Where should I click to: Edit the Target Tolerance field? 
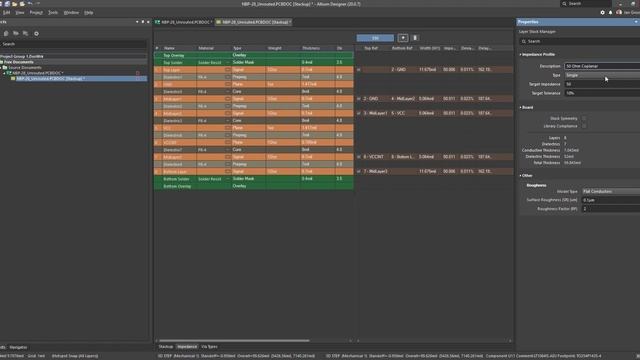click(602, 93)
